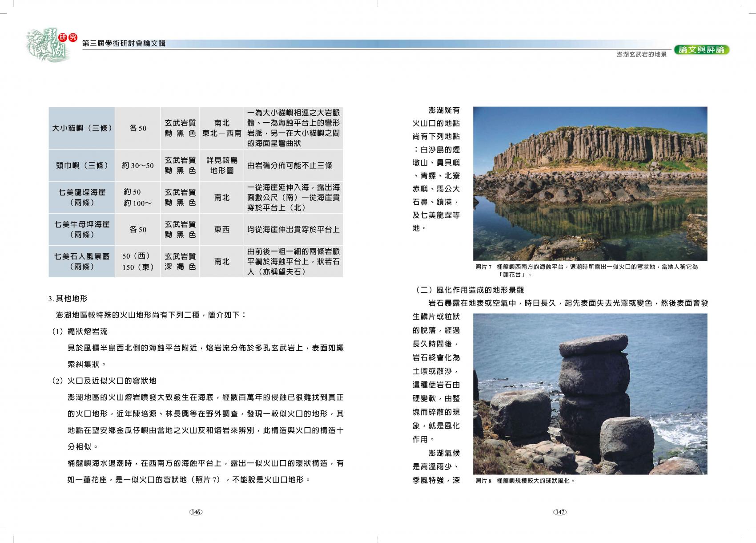The image size is (756, 543).
Task: Select the 七美牛母坪海崖 table cell
Action: pyautogui.click(x=82, y=229)
